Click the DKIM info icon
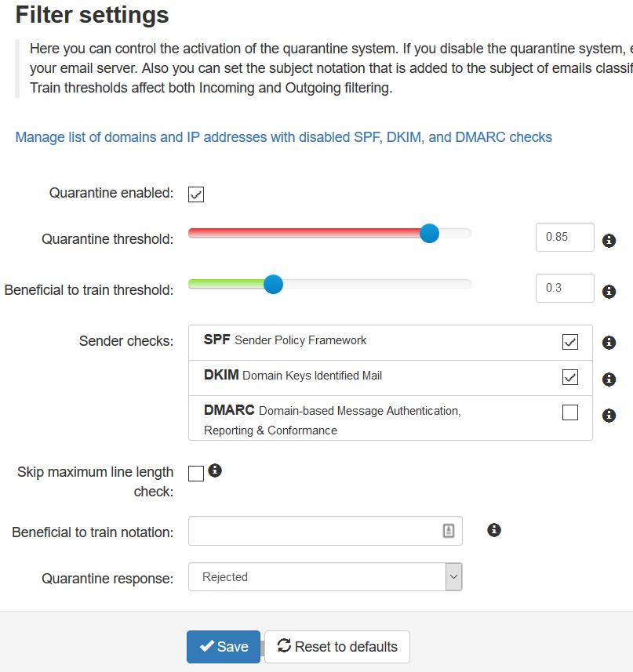633x672 pixels. click(609, 380)
